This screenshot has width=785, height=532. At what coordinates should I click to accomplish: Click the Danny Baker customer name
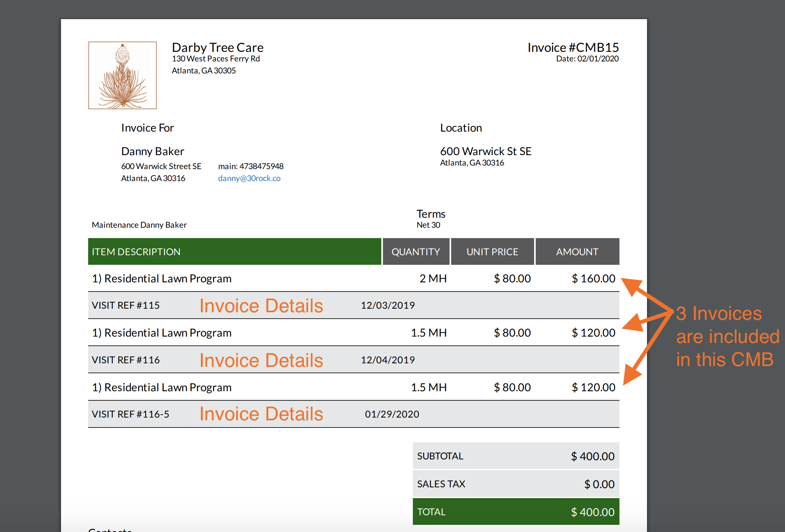pyautogui.click(x=152, y=151)
